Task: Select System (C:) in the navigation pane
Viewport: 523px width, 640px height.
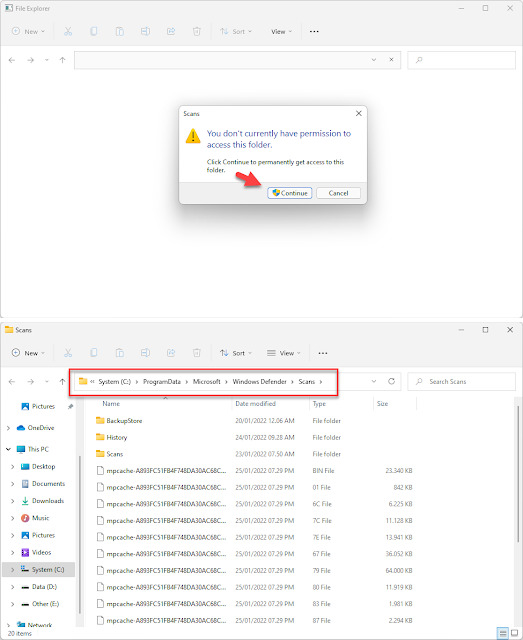Action: point(48,569)
